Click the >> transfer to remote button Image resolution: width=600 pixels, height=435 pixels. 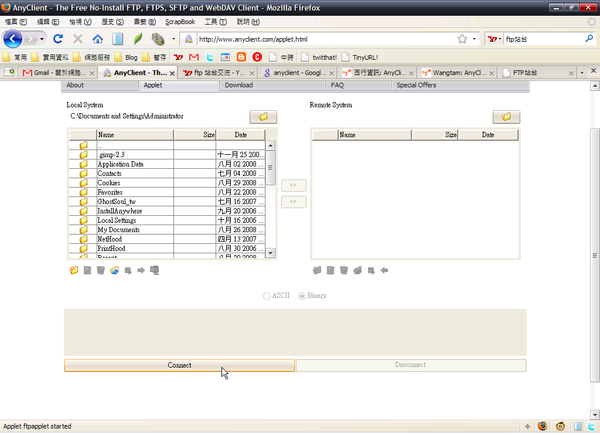[x=293, y=185]
